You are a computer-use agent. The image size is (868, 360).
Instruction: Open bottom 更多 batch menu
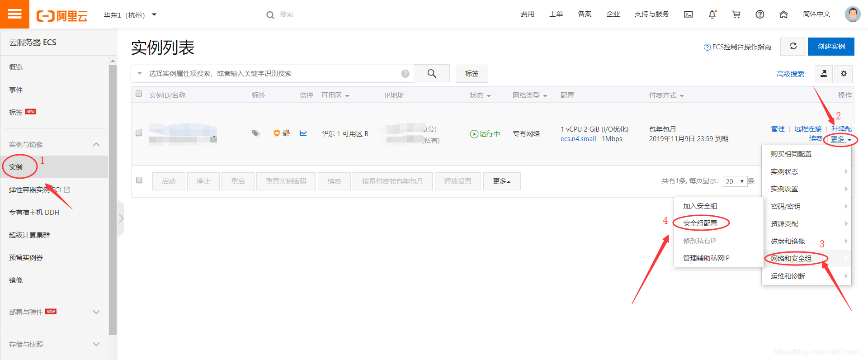[x=502, y=181]
